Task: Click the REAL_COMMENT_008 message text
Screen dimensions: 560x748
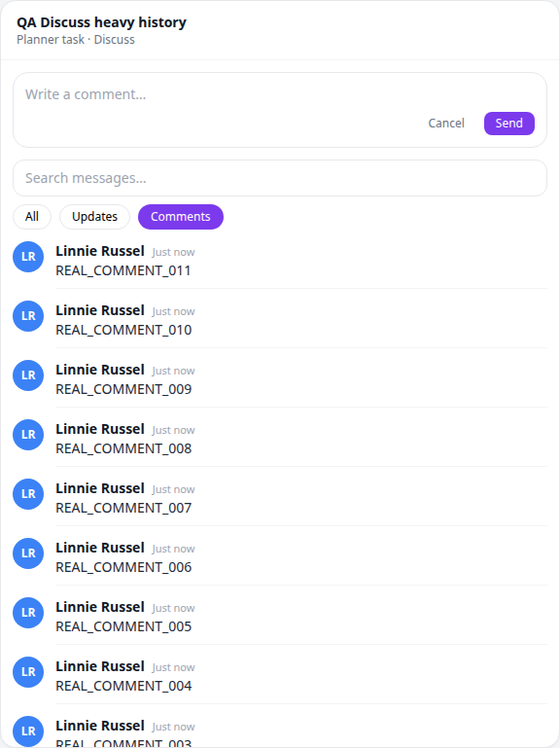Action: click(123, 448)
